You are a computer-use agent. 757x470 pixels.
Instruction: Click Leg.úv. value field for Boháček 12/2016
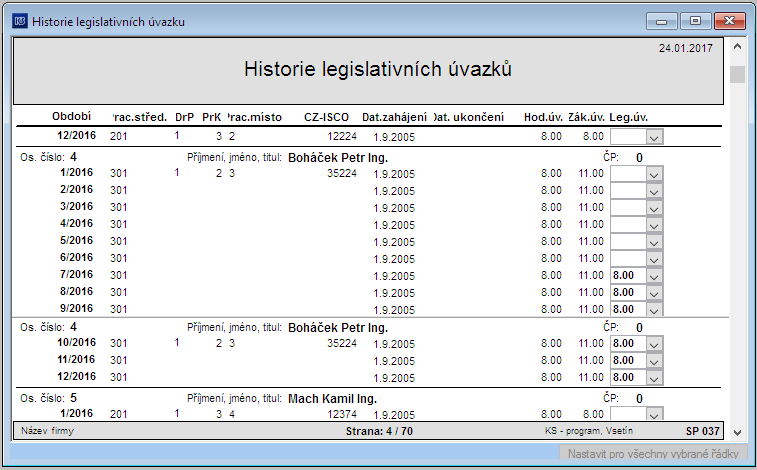pyautogui.click(x=628, y=377)
